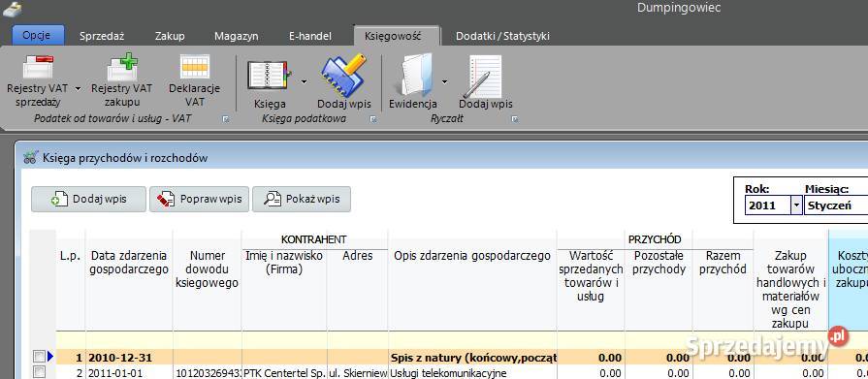
Task: Click the Popraw wpis button
Action: click(x=199, y=199)
